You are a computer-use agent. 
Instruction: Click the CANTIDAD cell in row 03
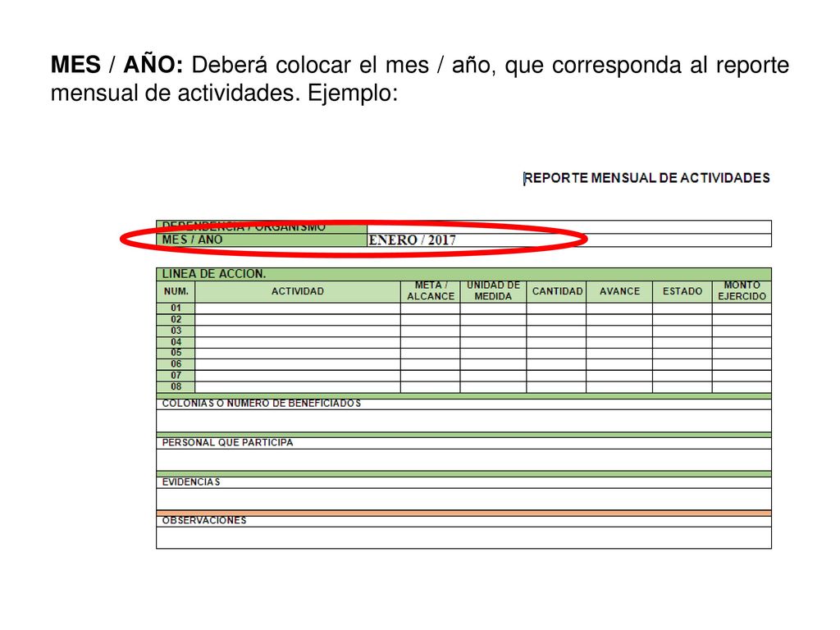pos(557,331)
